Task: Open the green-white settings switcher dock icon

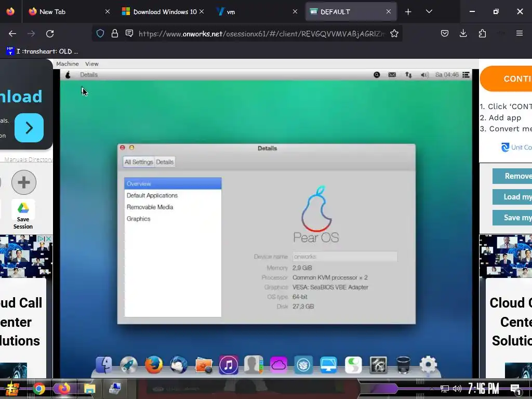Action: (353, 365)
